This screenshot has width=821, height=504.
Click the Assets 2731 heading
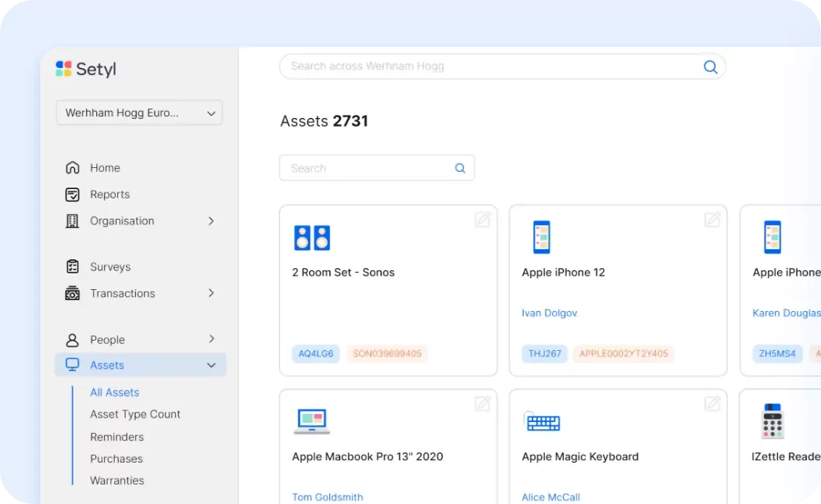pyautogui.click(x=324, y=121)
